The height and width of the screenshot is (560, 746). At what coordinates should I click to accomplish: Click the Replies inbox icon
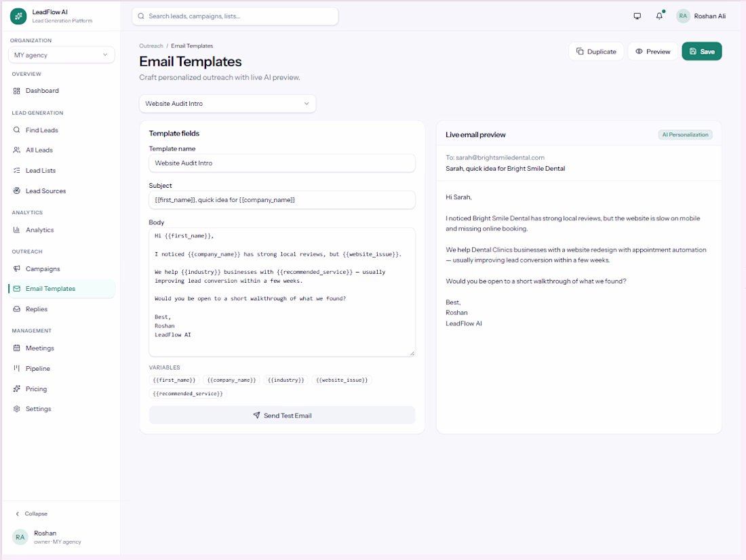pos(17,309)
